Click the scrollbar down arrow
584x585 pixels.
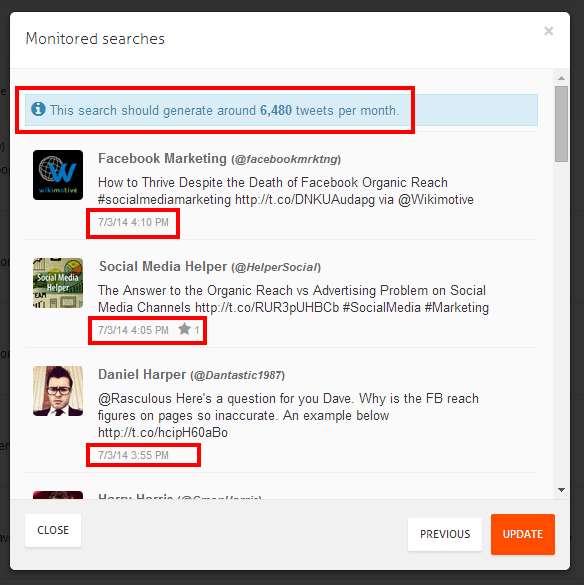point(561,490)
